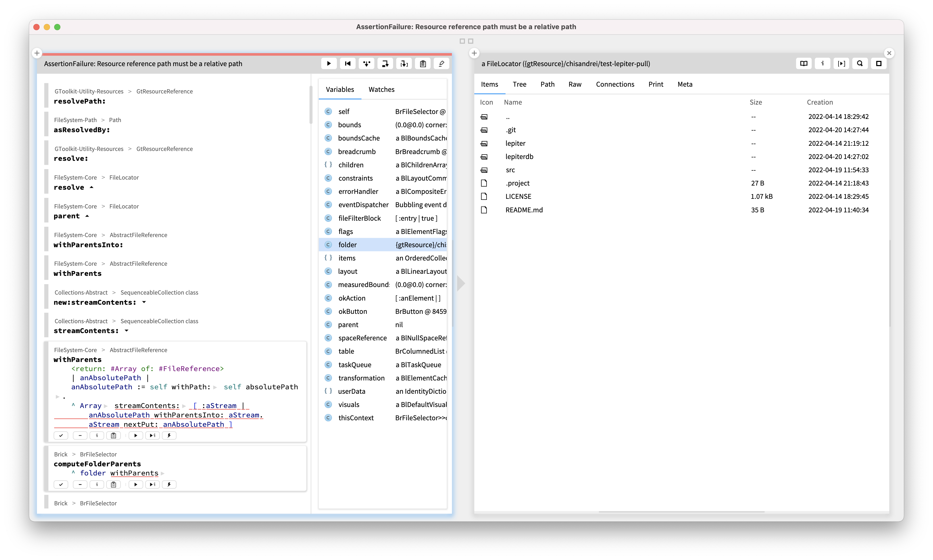The image size is (933, 560).
Task: Switch to the Watches tab
Action: click(x=381, y=90)
